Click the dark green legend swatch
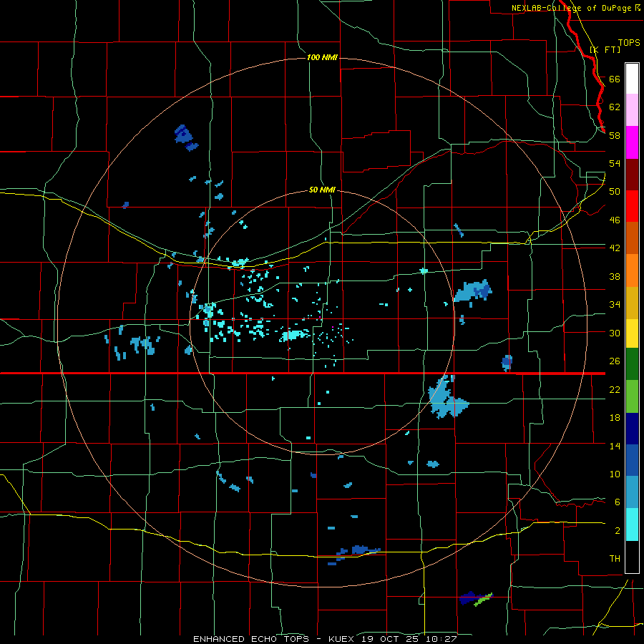Viewport: 644px width, 644px height. [632, 364]
